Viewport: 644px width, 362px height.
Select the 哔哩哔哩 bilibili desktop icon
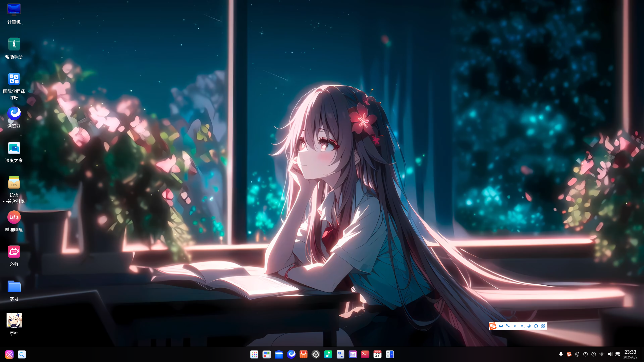(x=14, y=221)
